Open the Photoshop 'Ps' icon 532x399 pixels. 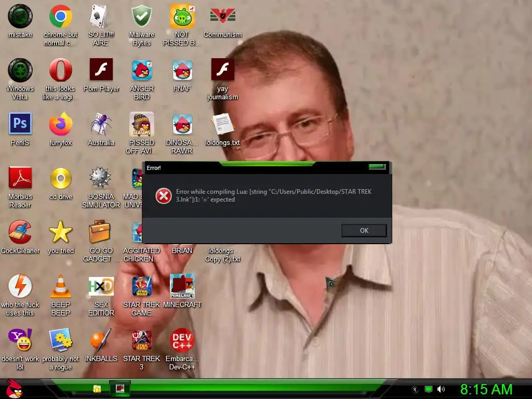20,124
